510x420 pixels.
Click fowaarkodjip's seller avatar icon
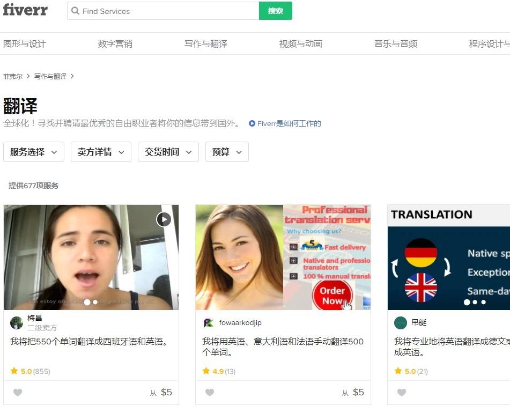coord(209,322)
